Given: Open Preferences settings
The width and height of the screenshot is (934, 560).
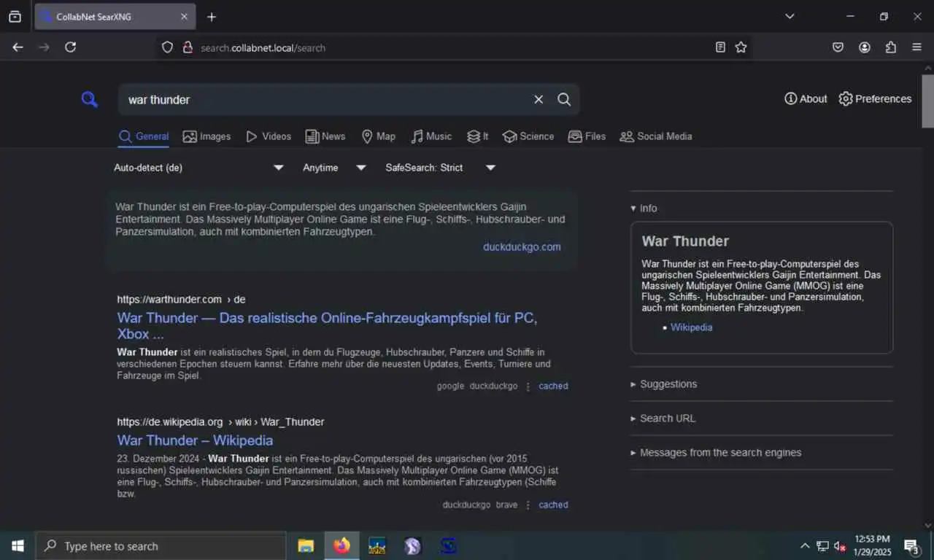Looking at the screenshot, I should pyautogui.click(x=875, y=98).
